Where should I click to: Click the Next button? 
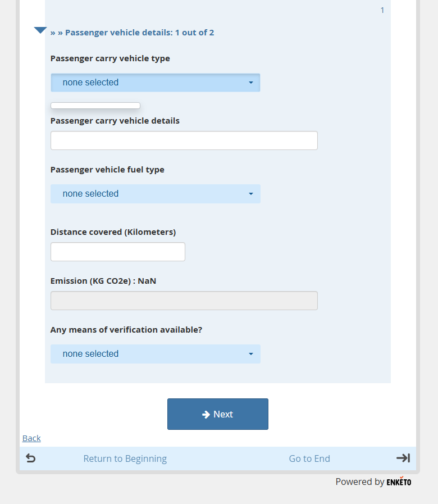[218, 414]
